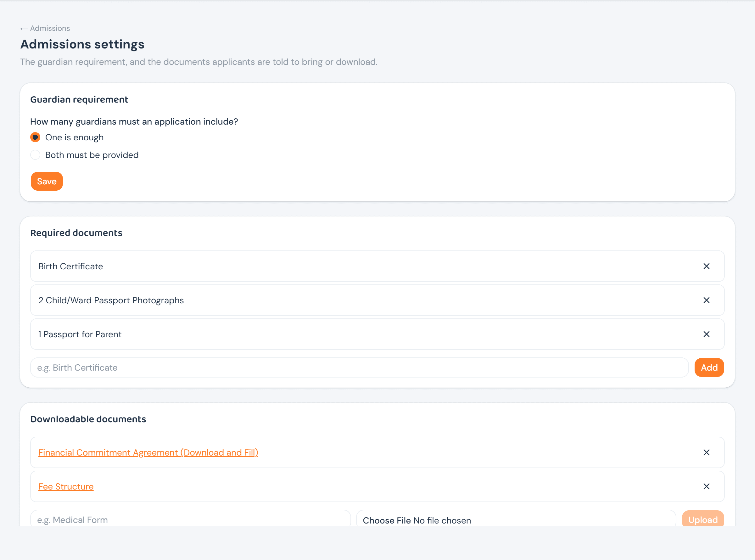
Task: Select the "One is enough" radio option
Action: pyautogui.click(x=35, y=137)
